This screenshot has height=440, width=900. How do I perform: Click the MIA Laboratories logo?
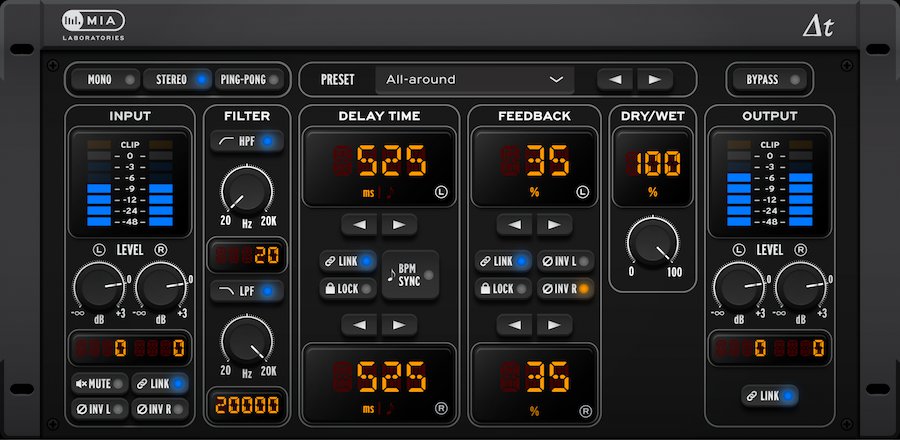pos(93,24)
